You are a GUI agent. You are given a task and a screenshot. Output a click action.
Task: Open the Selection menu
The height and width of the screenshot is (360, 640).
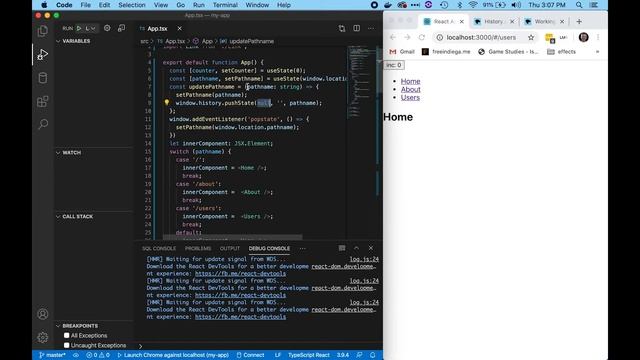click(132, 5)
